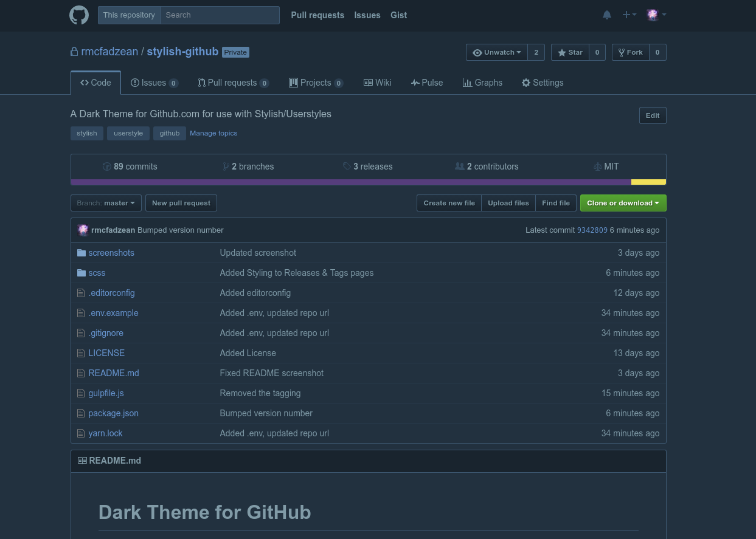Click the branches icon
756x539 pixels.
pyautogui.click(x=226, y=167)
